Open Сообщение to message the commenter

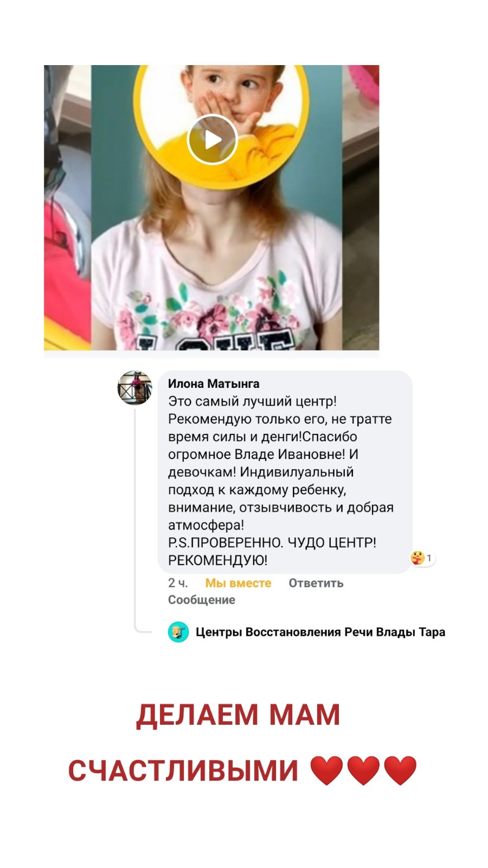tap(202, 600)
